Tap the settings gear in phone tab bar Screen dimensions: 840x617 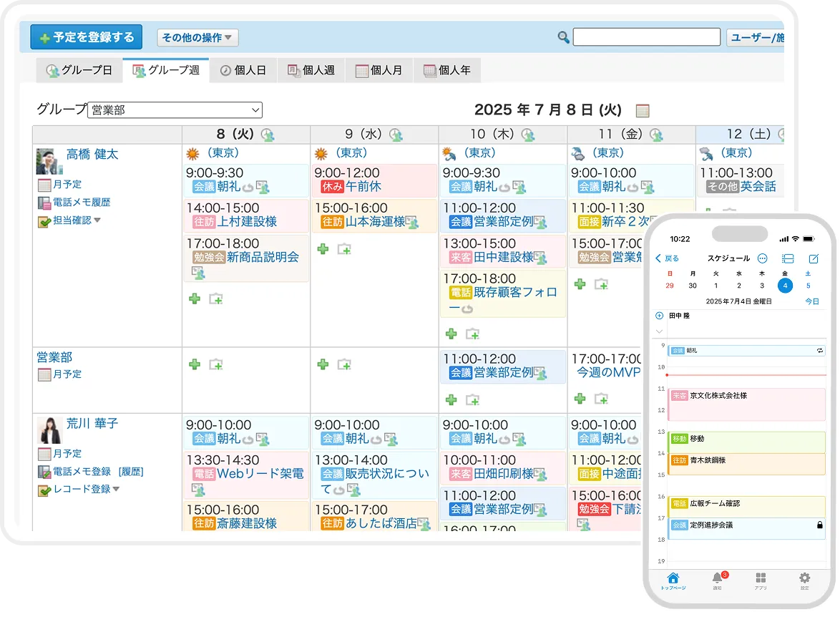click(804, 578)
